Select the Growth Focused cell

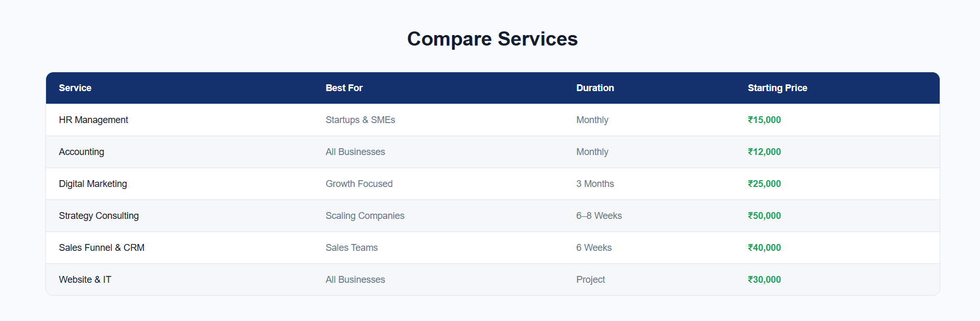[x=359, y=184]
